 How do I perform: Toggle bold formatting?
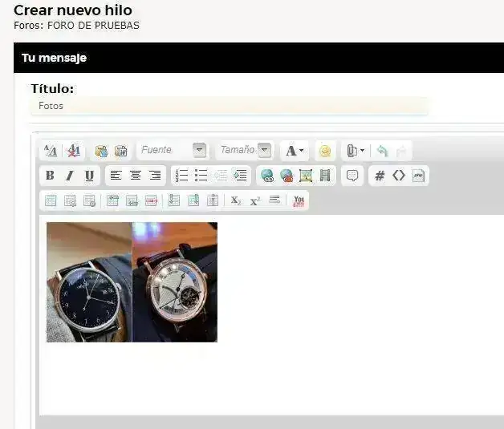coord(50,176)
